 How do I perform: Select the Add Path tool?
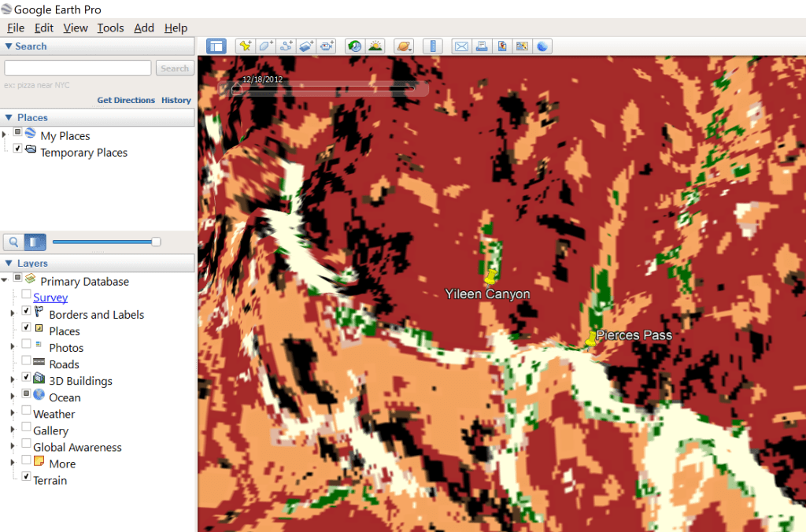[x=287, y=46]
